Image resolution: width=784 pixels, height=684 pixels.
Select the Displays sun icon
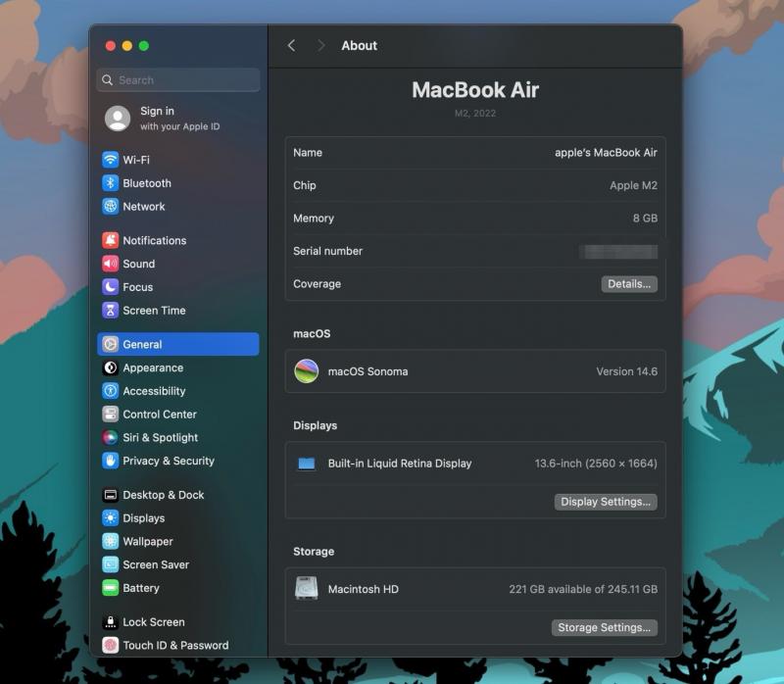tap(110, 518)
